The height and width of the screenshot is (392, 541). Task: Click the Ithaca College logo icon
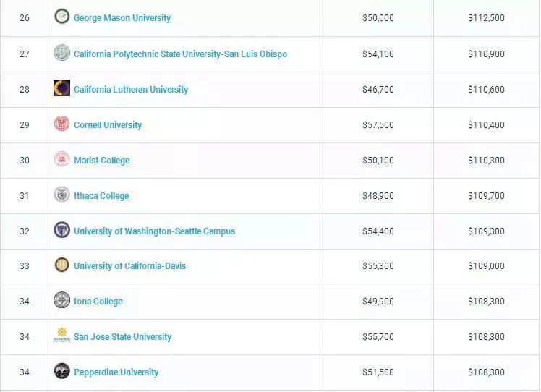[x=62, y=195]
